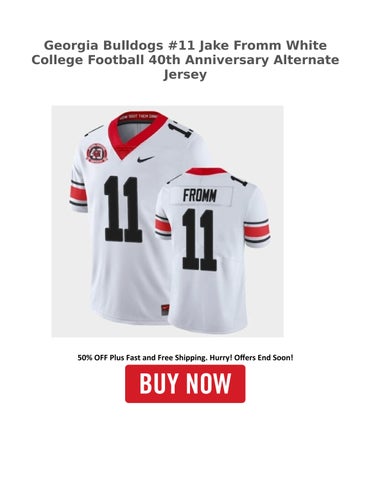Viewport: 371px width, 480px height.
Task: Click the red striped left sleeve of front jersey
Action: pyautogui.click(x=78, y=193)
